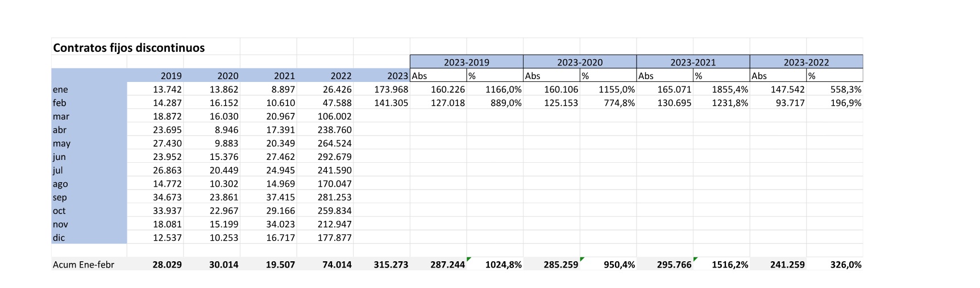Click the September 2021 value 37.415

(x=280, y=198)
